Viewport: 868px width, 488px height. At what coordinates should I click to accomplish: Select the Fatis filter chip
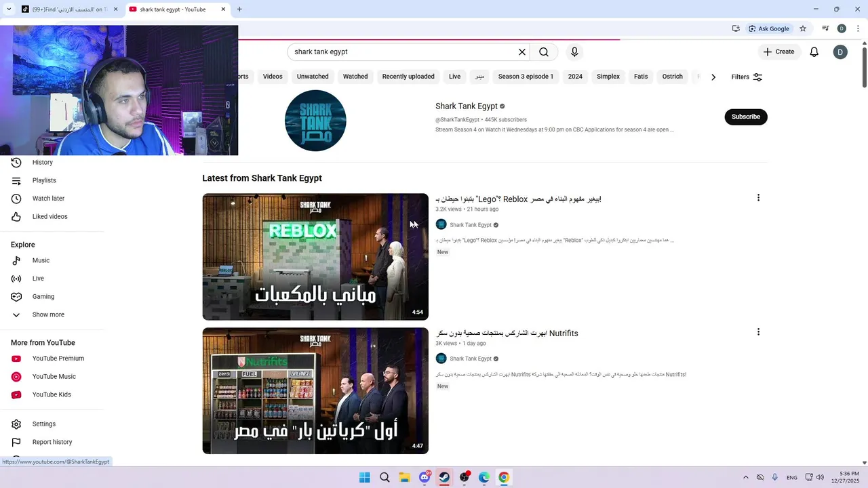[x=641, y=77]
